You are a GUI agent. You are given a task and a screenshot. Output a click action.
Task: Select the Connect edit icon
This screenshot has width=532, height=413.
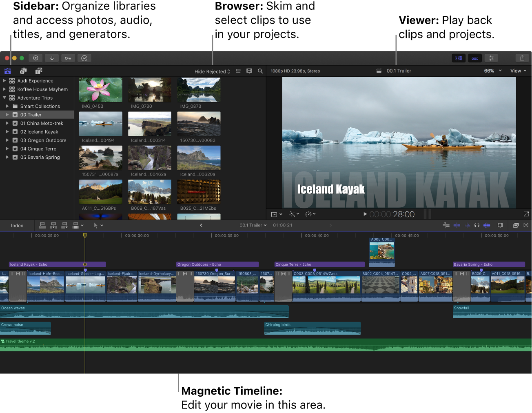(x=42, y=225)
